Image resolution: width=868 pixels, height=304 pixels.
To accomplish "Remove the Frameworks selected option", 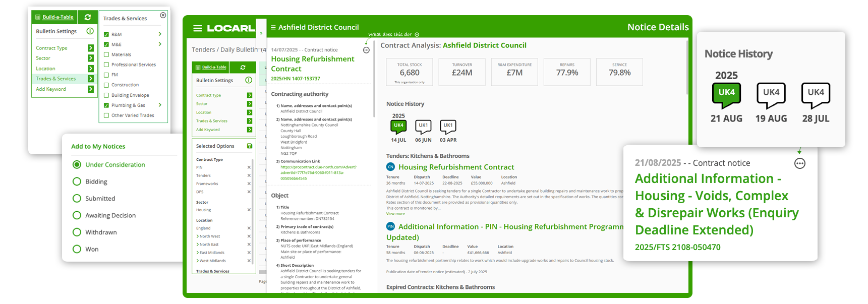I will click(x=249, y=184).
